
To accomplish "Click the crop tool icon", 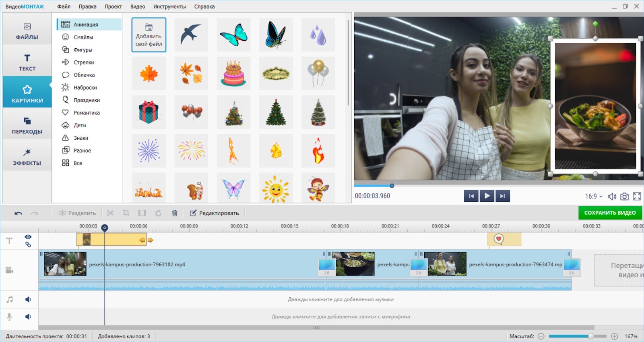I will point(126,213).
